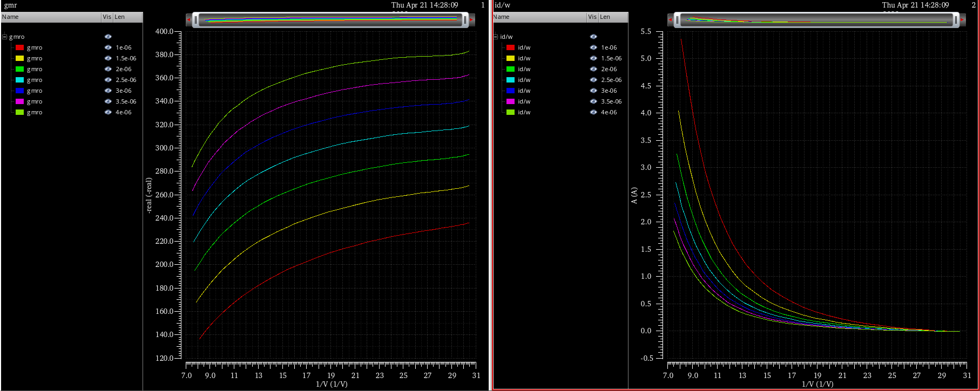The image size is (980, 391).
Task: Select gmro row label with length 1e-06
Action: [x=35, y=47]
